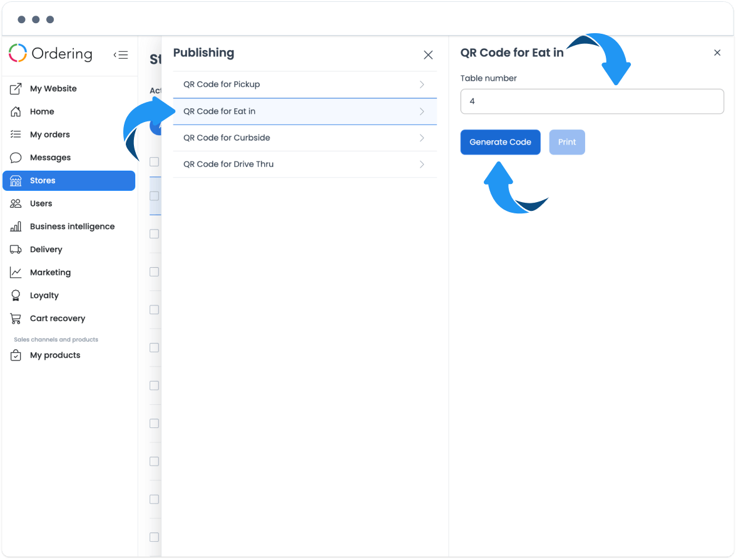Viewport: 736px width, 560px height.
Task: Click the Ordering brand name text
Action: 62,54
